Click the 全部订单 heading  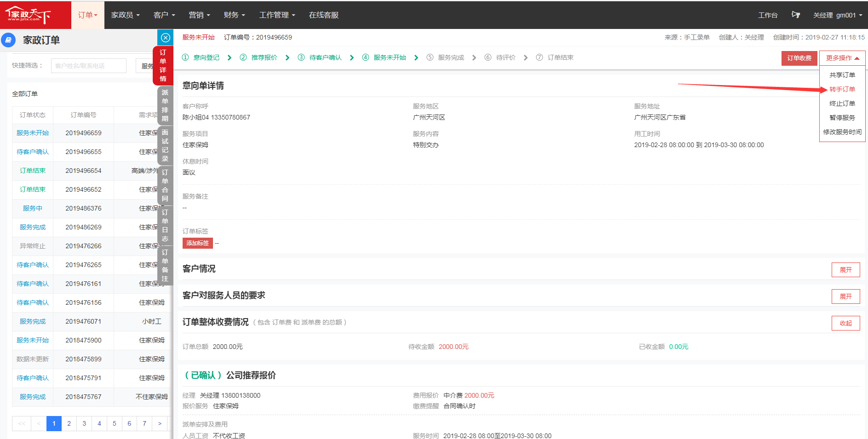tap(25, 94)
